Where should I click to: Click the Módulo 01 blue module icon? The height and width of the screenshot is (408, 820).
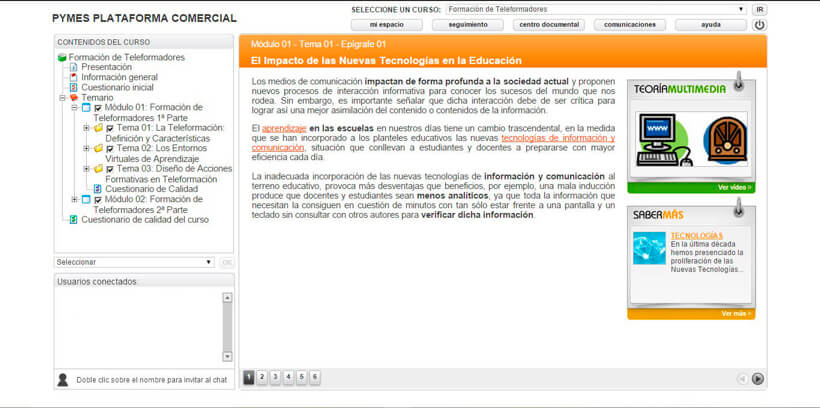[x=86, y=108]
